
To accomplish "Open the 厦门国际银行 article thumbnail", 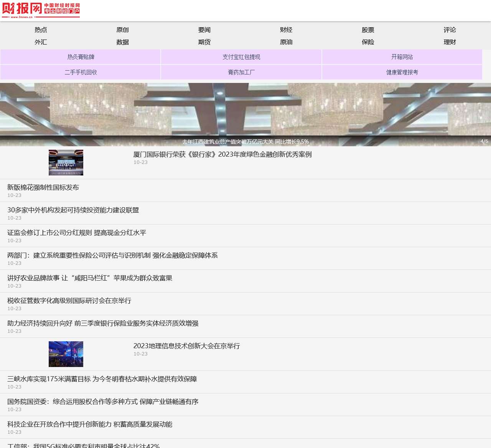I will tap(66, 163).
